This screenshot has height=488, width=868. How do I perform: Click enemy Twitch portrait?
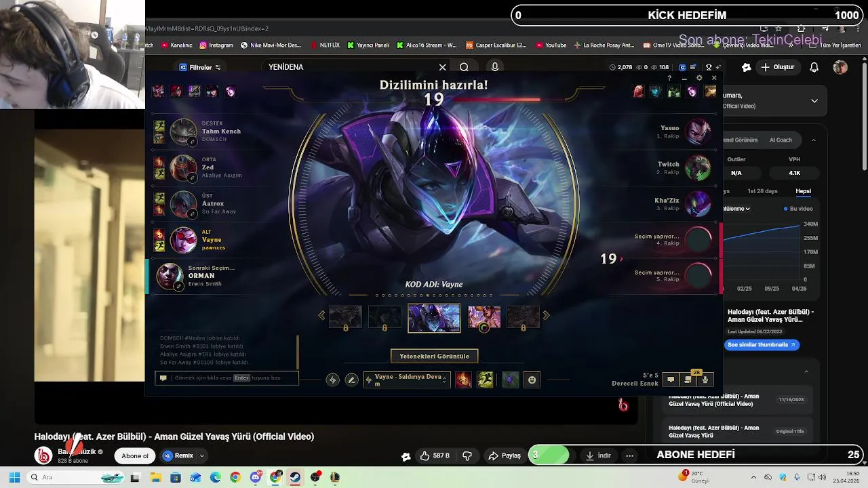point(698,167)
